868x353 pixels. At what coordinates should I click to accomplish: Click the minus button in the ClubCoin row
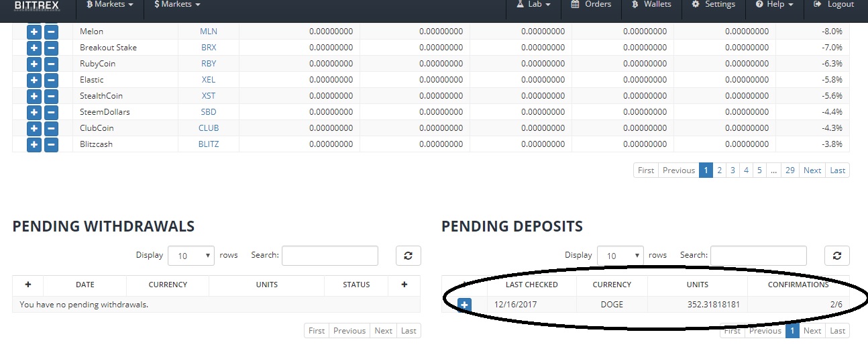tap(51, 128)
